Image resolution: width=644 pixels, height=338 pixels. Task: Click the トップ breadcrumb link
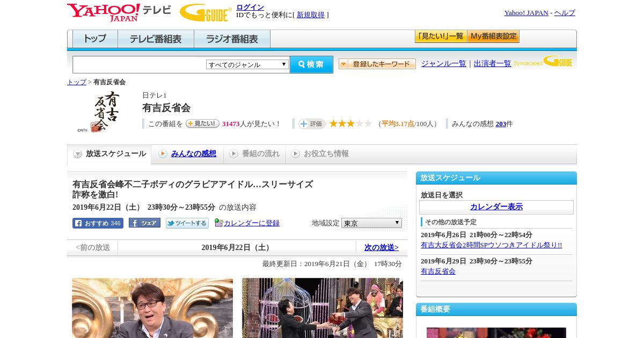[x=77, y=82]
